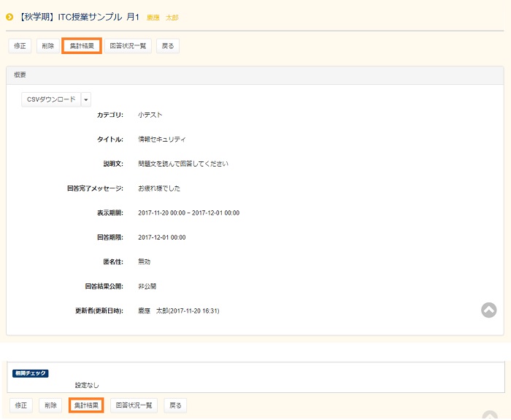Click the 相関チェック badge label
The height and width of the screenshot is (420, 511).
(31, 373)
